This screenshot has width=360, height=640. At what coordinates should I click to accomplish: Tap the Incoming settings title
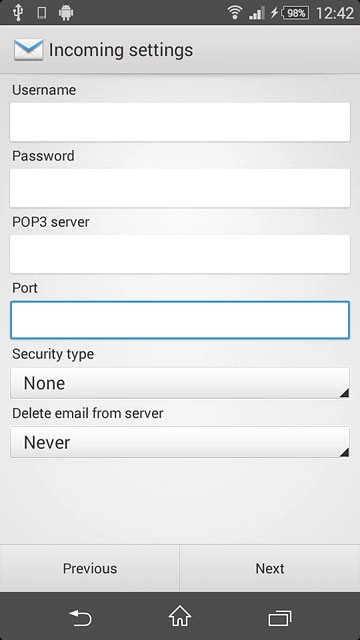click(121, 50)
